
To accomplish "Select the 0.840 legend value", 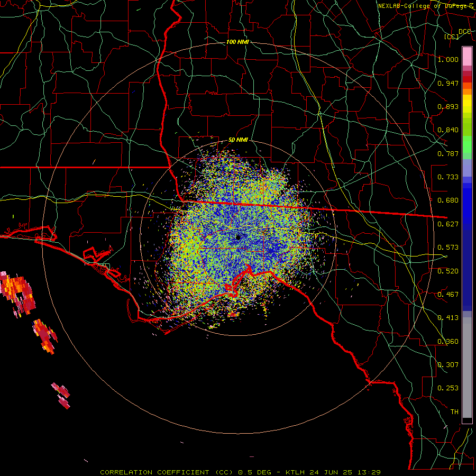I will pos(448,130).
